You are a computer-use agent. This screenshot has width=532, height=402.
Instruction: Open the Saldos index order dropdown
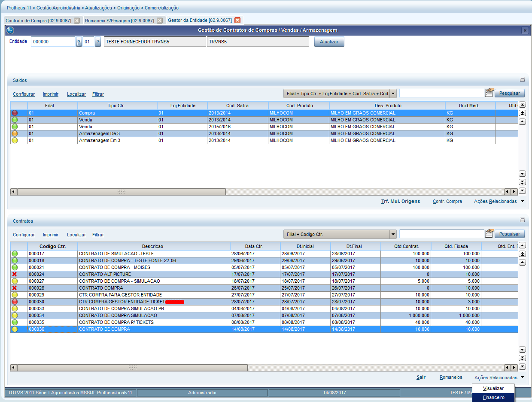click(x=393, y=93)
